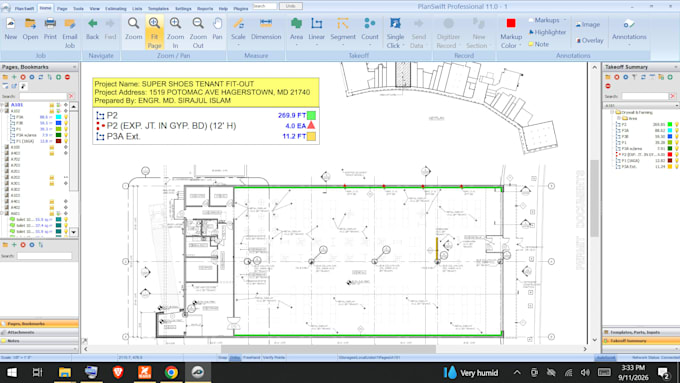680x383 pixels.
Task: Open the Estimating ribbon tab
Action: (116, 8)
